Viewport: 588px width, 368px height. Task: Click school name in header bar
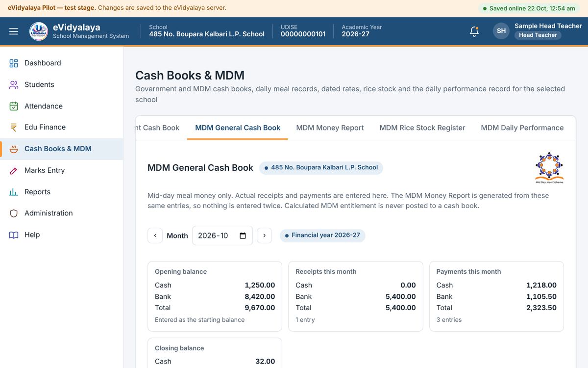point(207,34)
